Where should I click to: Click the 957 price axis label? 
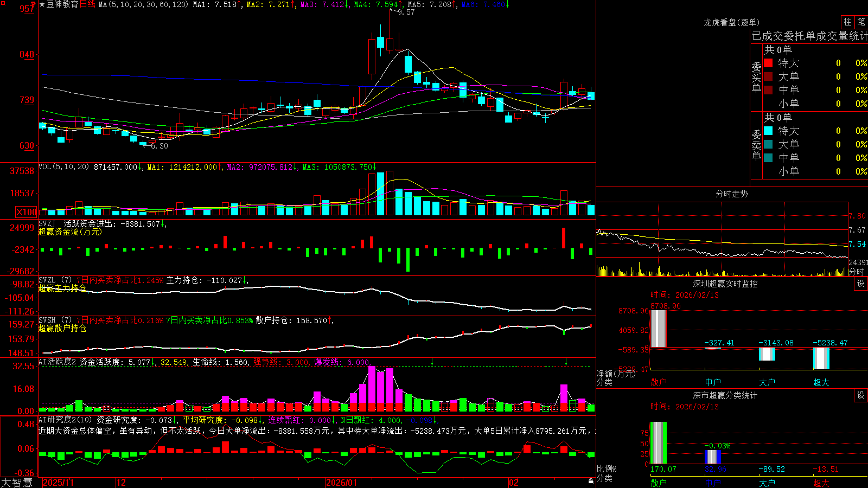tap(27, 9)
